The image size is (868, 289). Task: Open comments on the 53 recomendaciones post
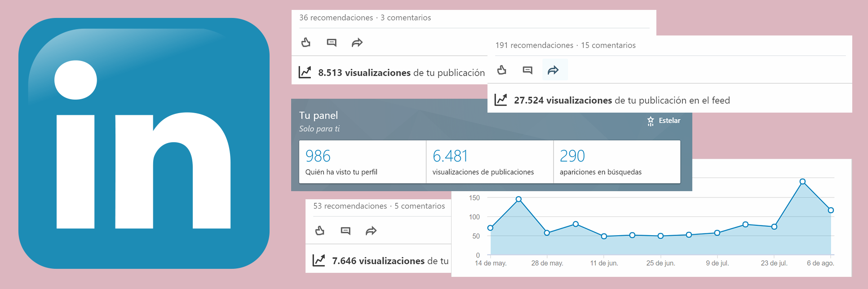(x=345, y=231)
